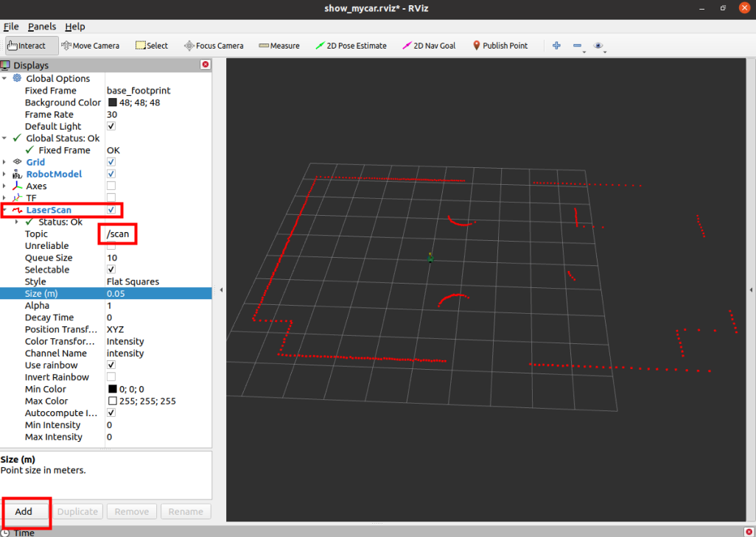Enable the Invert Rainbow checkbox
Viewport: 756px width, 537px height.
[111, 377]
